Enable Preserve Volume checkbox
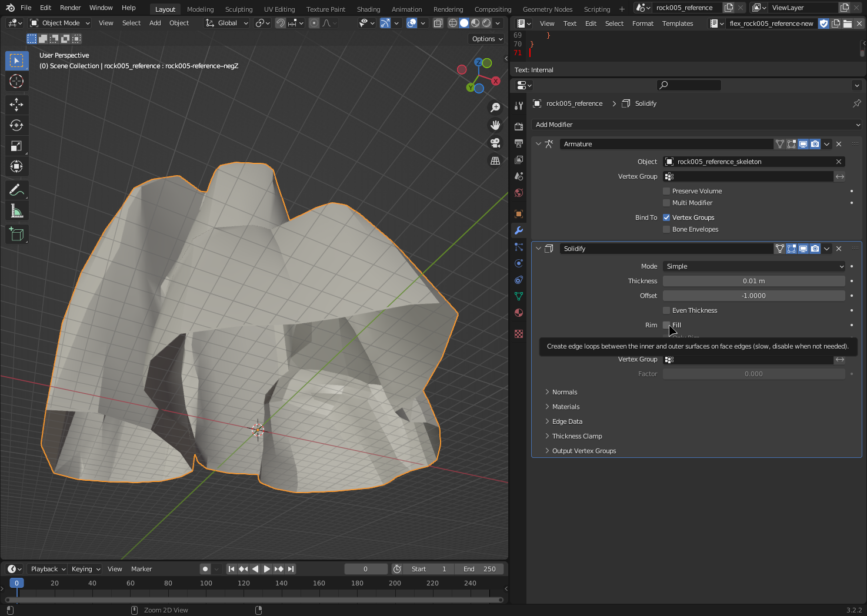The image size is (867, 616). point(666,191)
